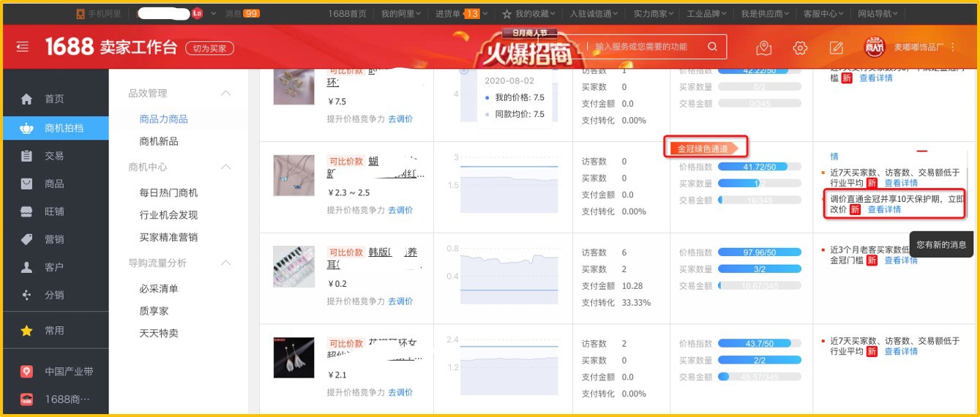Open the map location icon in header
The height and width of the screenshot is (417, 980).
[x=764, y=48]
